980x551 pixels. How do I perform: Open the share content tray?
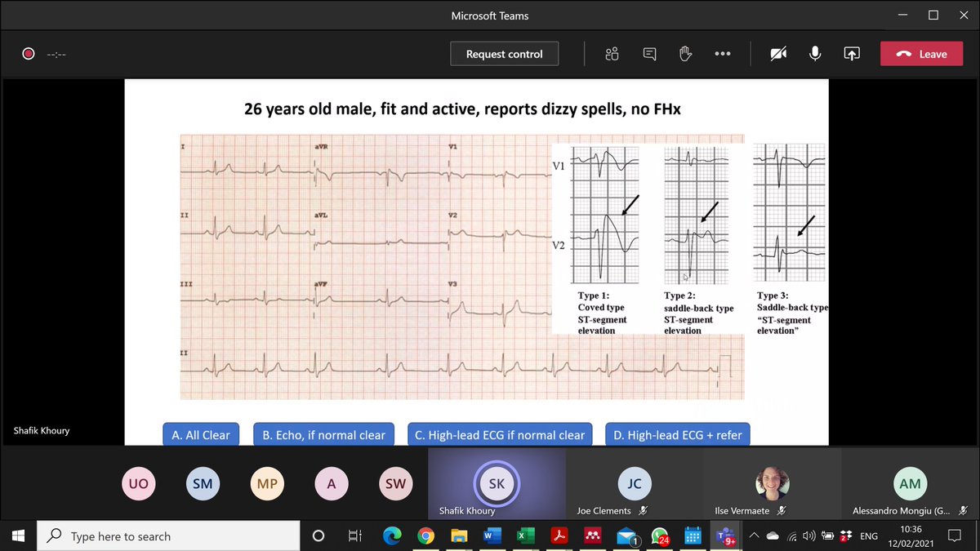[x=852, y=53]
